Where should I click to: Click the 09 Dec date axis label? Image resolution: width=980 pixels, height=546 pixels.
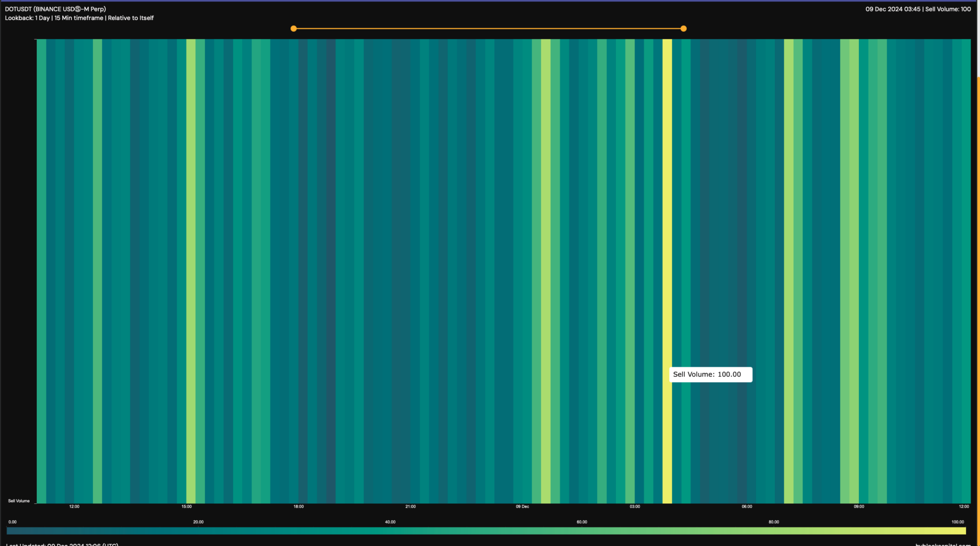(522, 506)
